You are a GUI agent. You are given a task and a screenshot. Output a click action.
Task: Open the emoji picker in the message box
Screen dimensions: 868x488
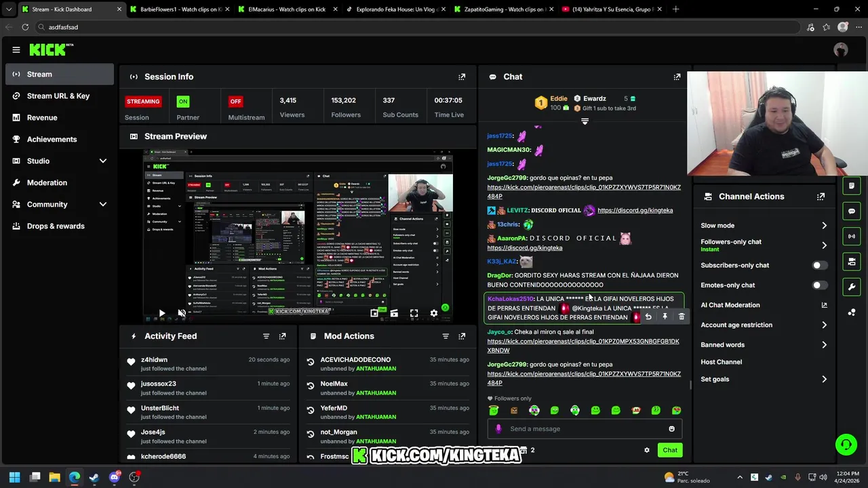pyautogui.click(x=671, y=428)
